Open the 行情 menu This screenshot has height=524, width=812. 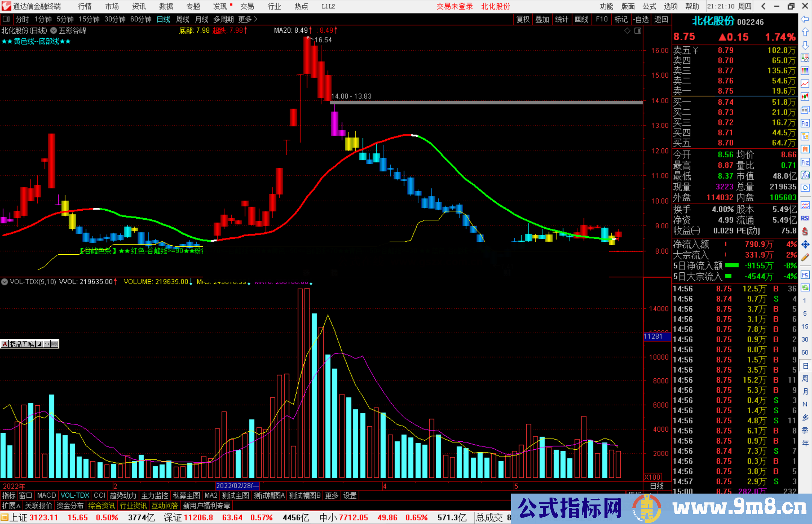coord(85,6)
